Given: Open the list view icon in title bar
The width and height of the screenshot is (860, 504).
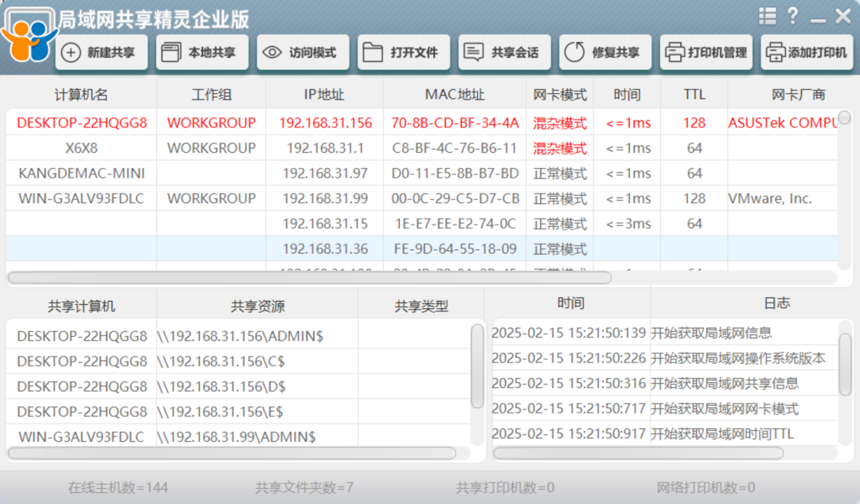Looking at the screenshot, I should coord(767,15).
